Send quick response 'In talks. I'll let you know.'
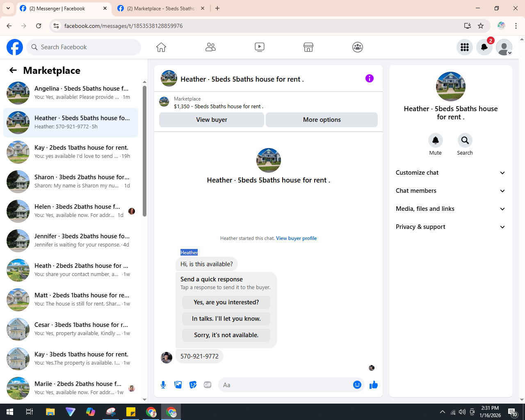The width and height of the screenshot is (525, 420). point(226,319)
